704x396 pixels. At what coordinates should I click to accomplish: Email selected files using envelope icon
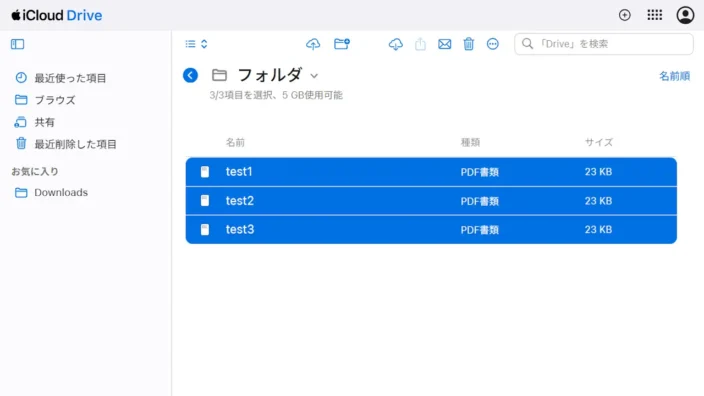pyautogui.click(x=444, y=44)
